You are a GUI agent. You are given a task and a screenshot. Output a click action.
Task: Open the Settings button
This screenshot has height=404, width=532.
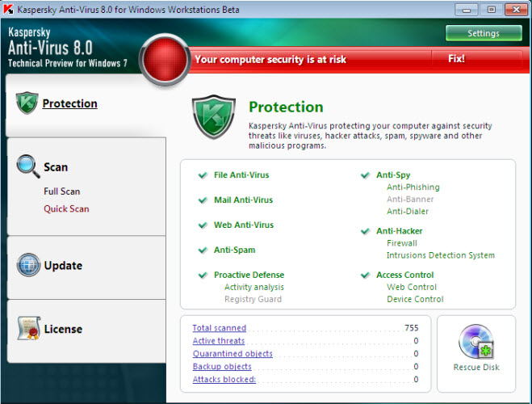click(484, 33)
